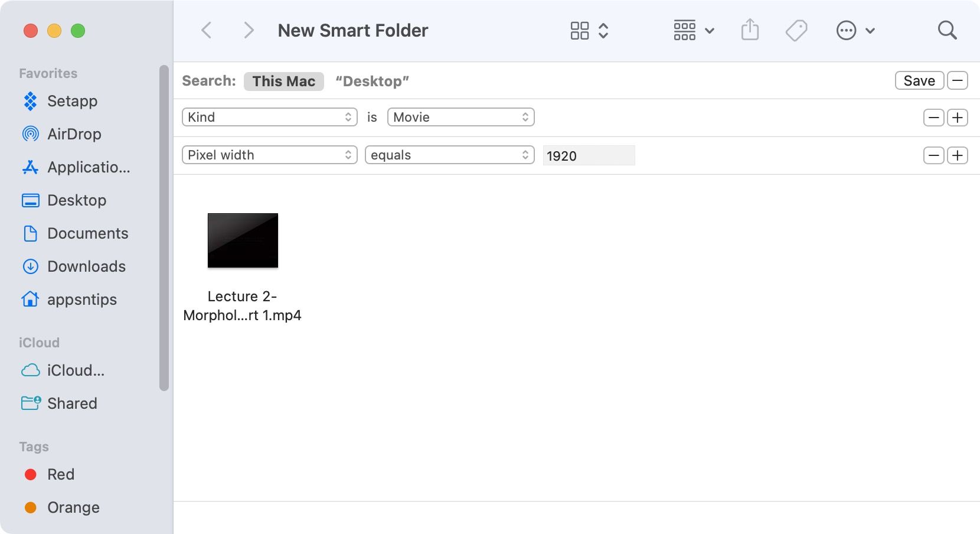
Task: Click the back navigation arrow
Action: tap(207, 30)
